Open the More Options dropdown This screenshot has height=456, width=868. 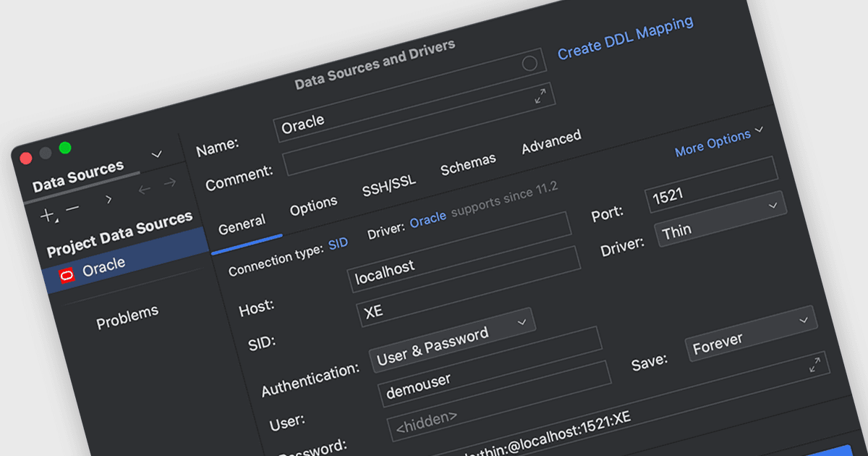pos(718,142)
